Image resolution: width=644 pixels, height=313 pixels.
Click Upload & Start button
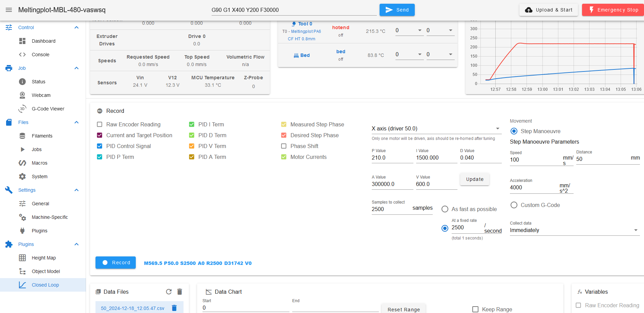coord(548,10)
